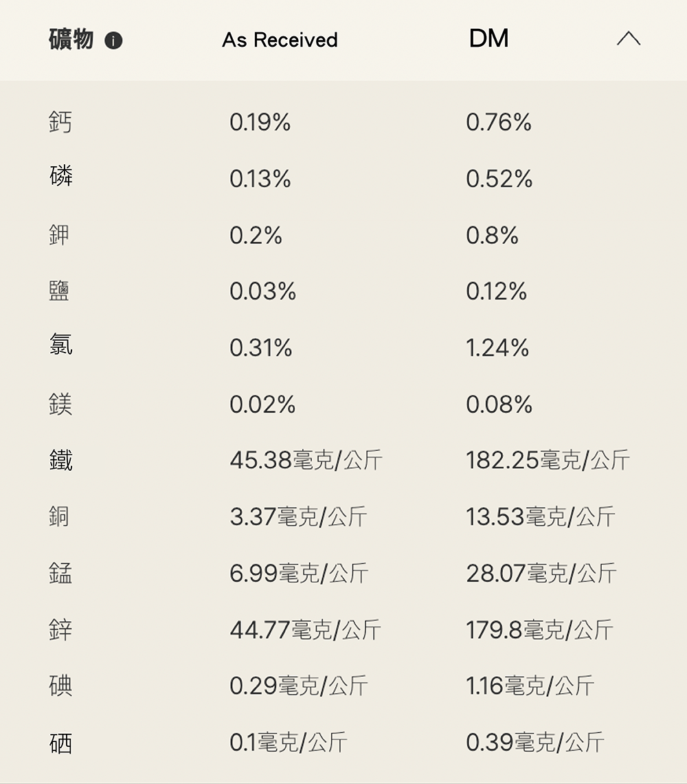This screenshot has height=784, width=687.
Task: Click the 磷 mineral row label
Action: (x=60, y=177)
